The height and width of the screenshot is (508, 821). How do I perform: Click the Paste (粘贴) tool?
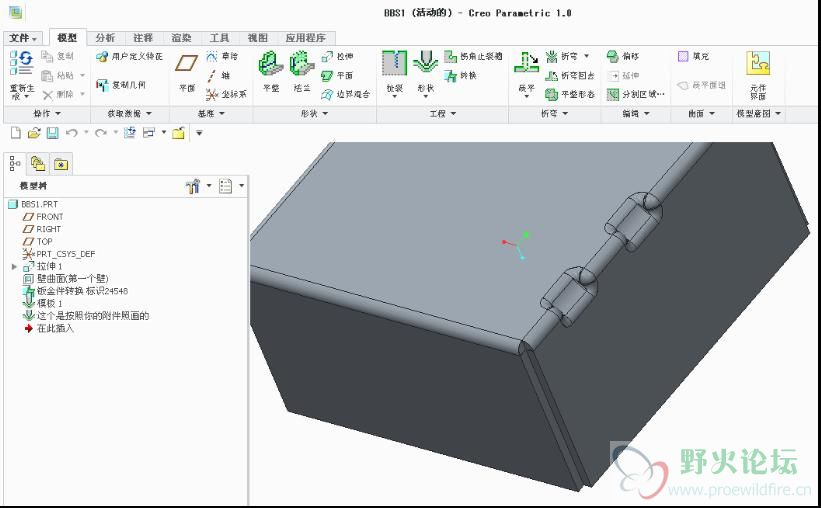pyautogui.click(x=58, y=75)
